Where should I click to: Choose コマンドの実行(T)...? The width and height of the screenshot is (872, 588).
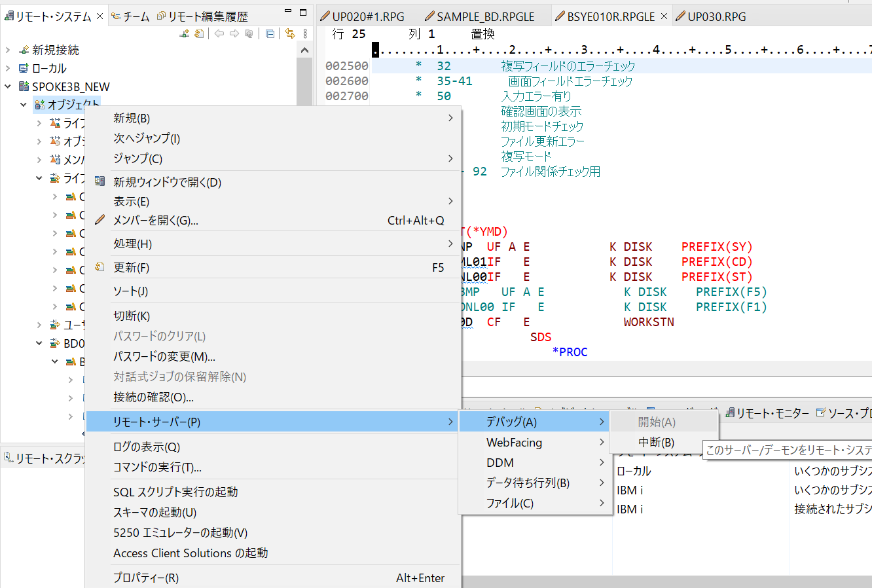click(273, 468)
